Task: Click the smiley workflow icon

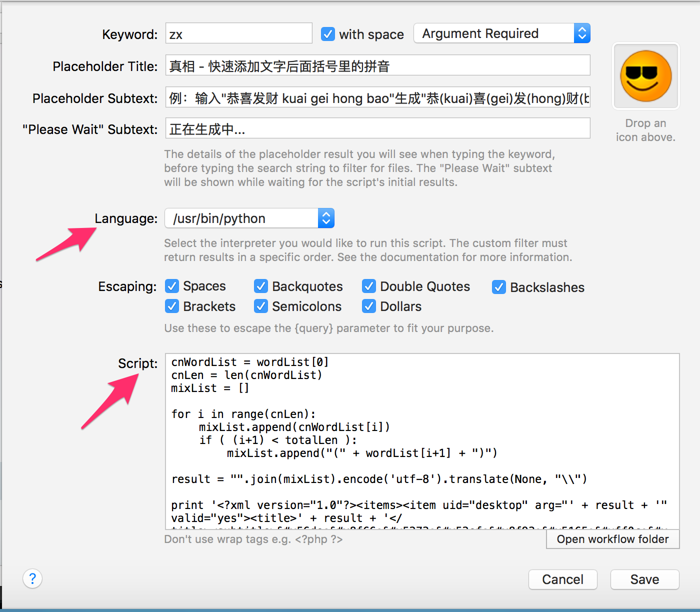Action: click(x=645, y=76)
